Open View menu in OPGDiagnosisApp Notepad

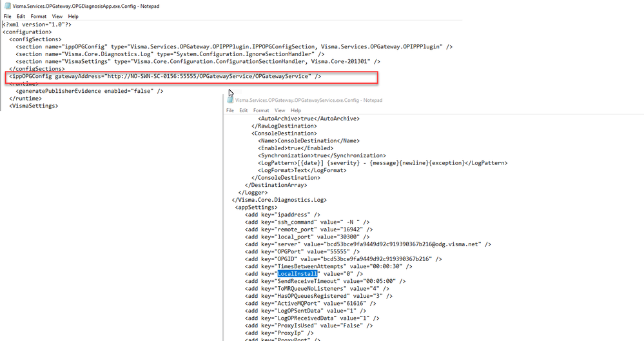click(57, 16)
